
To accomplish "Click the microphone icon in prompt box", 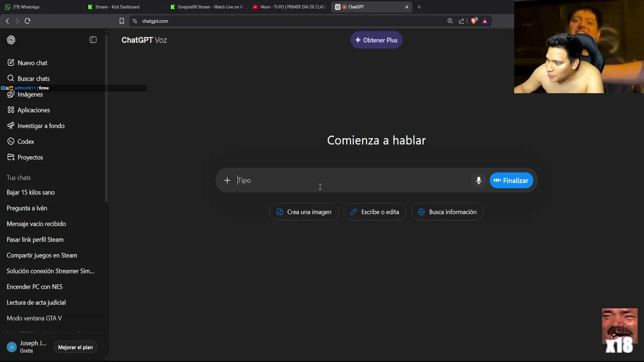I will [478, 180].
